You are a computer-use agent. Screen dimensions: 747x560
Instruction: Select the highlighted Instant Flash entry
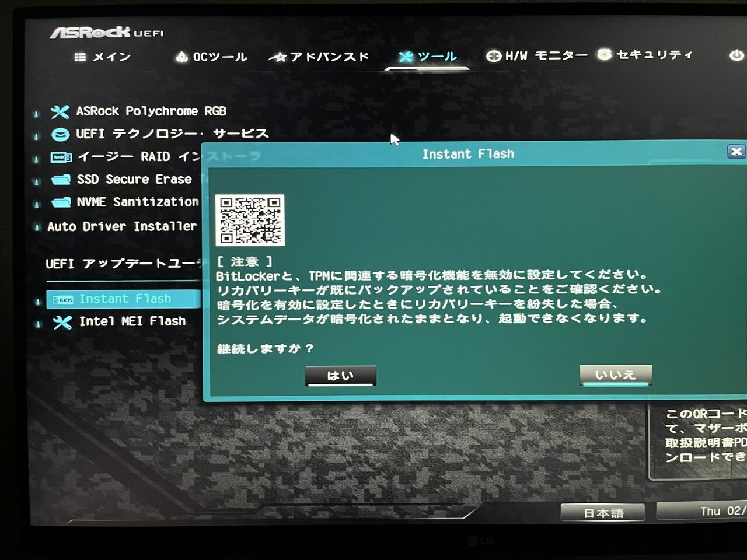124,299
